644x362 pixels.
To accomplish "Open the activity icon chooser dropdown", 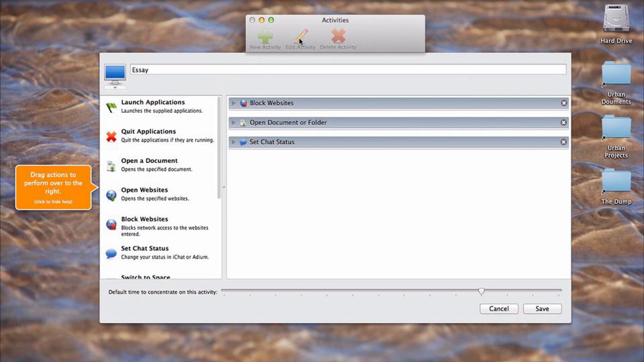I will [115, 88].
